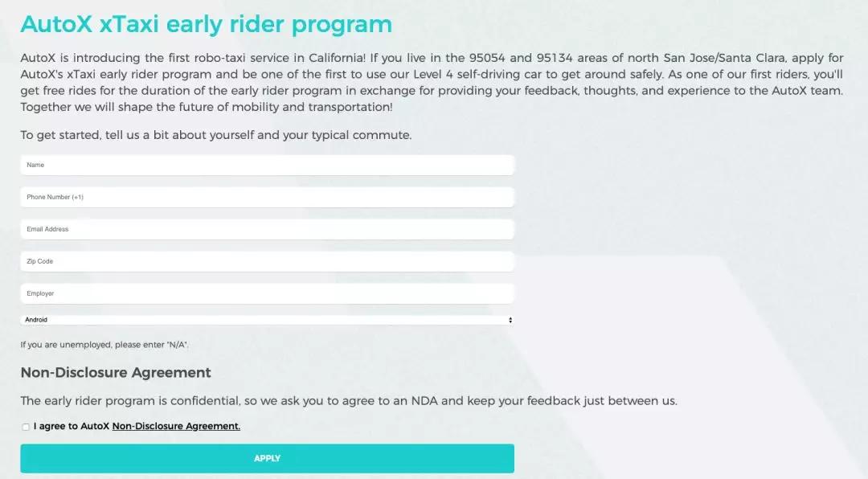The width and height of the screenshot is (868, 479).
Task: Open the Android phone type dropdown
Action: (265, 320)
